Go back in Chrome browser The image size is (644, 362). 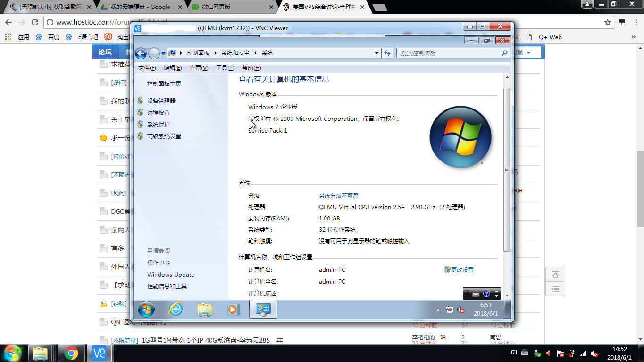click(8, 22)
